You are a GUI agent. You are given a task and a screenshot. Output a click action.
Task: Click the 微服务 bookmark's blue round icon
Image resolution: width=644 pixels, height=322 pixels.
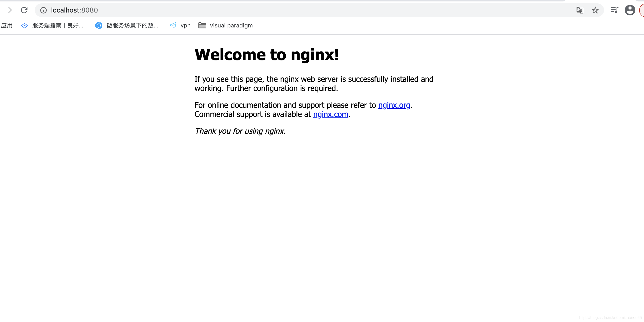coord(99,26)
